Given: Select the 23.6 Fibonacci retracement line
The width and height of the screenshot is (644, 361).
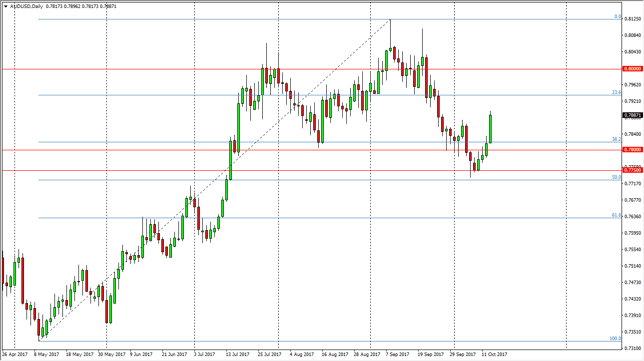Looking at the screenshot, I should tap(300, 94).
